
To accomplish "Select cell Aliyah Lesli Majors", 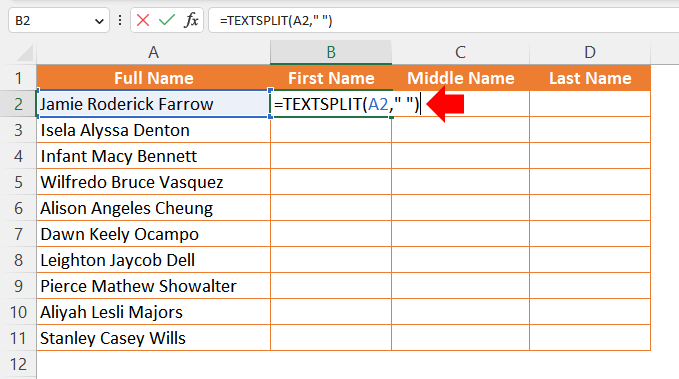I will click(x=153, y=312).
